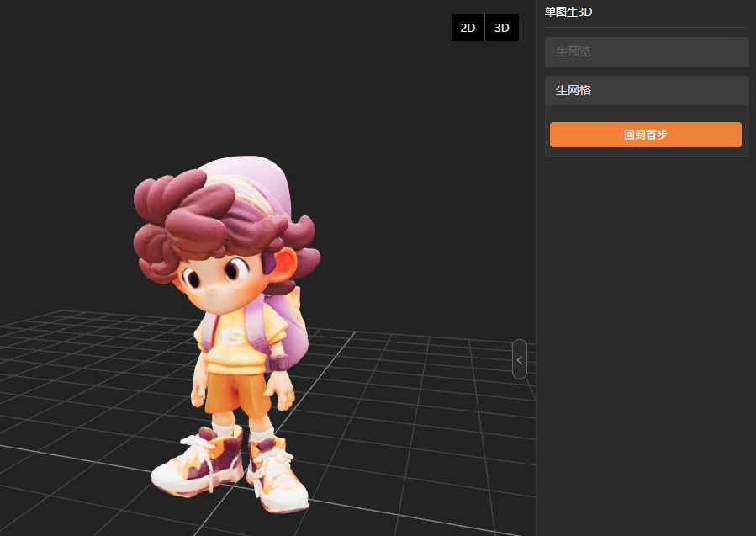Switch the viewport to 2D mode
This screenshot has width=756, height=536.
(x=468, y=28)
